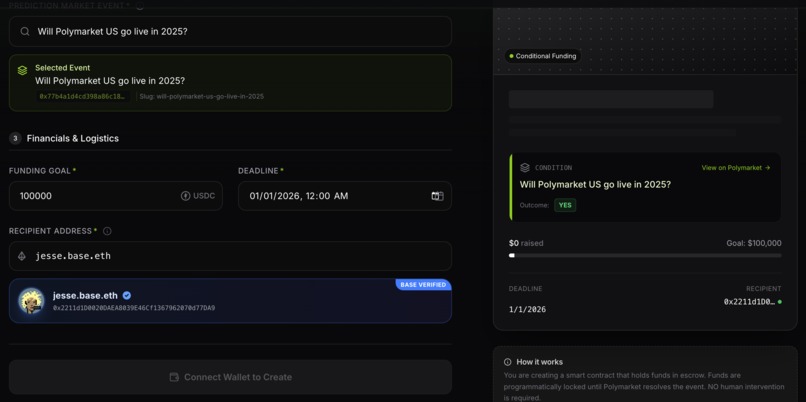Click the info icon next to Recipient Address
This screenshot has width=806, height=402.
pos(107,231)
